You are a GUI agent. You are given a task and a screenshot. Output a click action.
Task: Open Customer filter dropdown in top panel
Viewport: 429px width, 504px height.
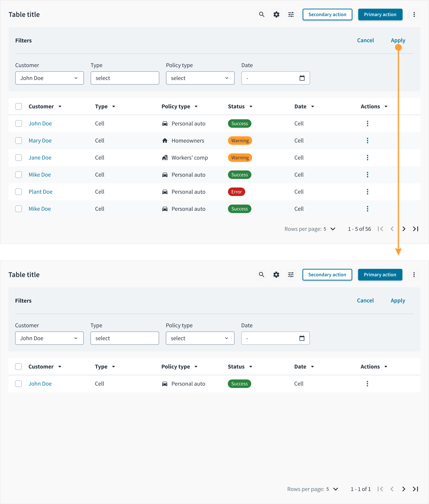50,78
